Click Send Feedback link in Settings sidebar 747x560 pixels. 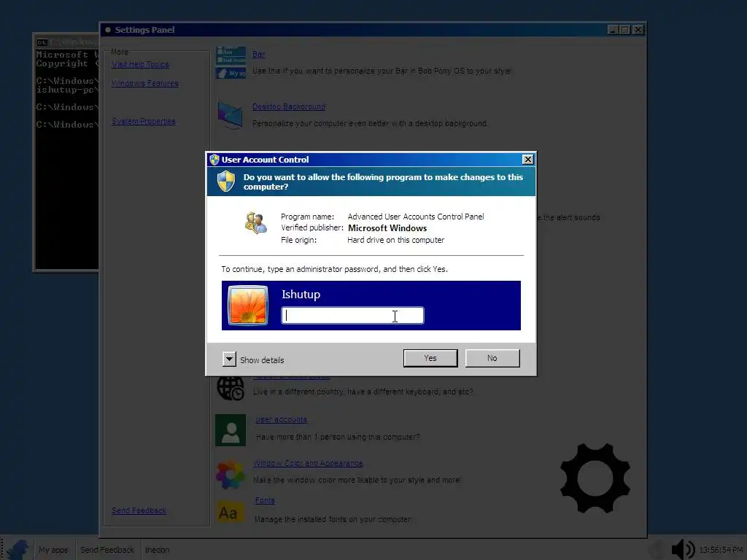coord(139,510)
